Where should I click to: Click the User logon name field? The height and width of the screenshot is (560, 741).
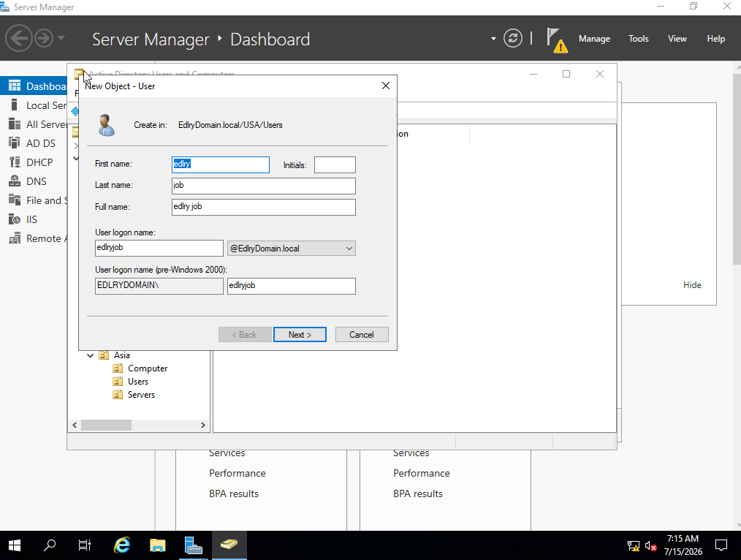(159, 248)
